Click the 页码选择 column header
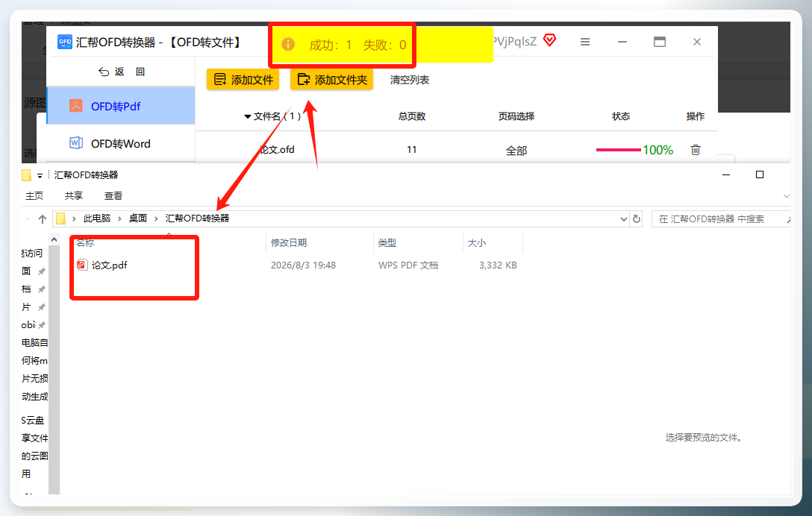The image size is (812, 516). coord(516,116)
